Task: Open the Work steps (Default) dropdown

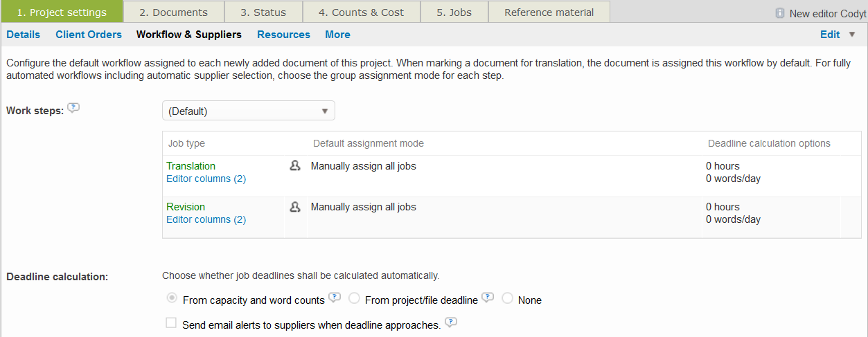Action: 248,111
